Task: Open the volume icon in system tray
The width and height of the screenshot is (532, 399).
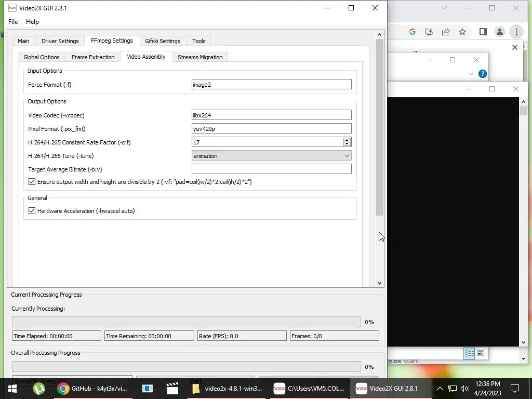Action: pos(464,389)
